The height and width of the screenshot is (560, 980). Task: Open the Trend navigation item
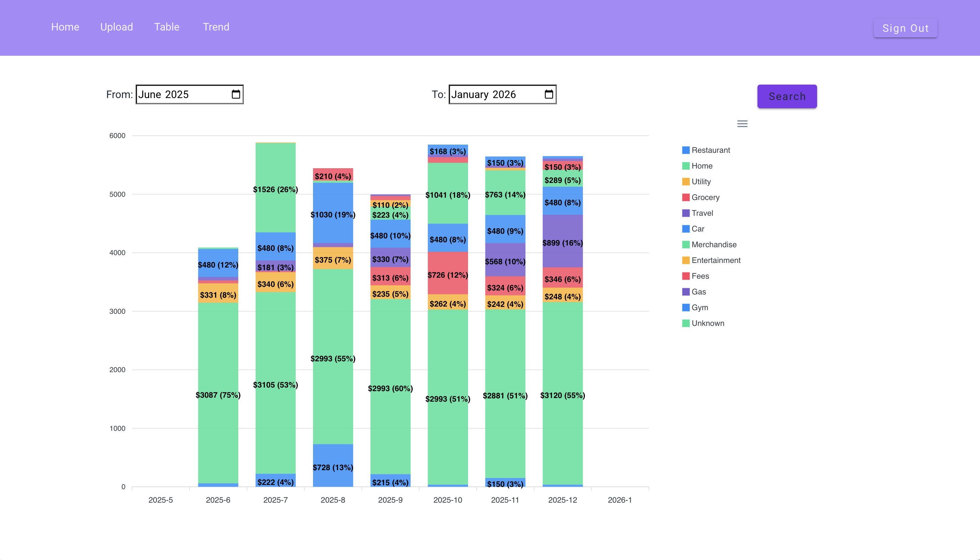pos(216,27)
